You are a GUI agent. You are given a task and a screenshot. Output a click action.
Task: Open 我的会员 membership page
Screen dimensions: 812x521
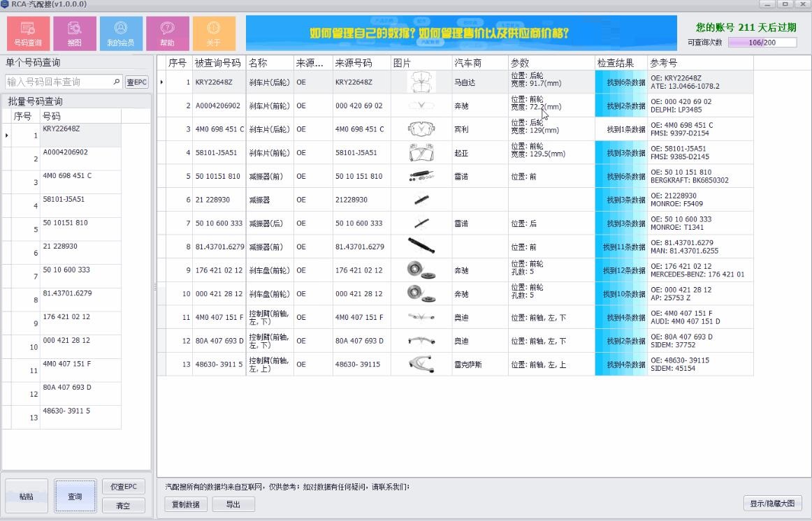click(121, 33)
